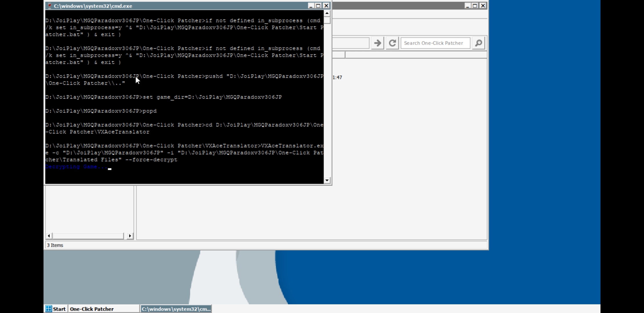Screen dimensions: 644x313
Task: Switch to One-Click Patcher taskbar item
Action: 104,309
